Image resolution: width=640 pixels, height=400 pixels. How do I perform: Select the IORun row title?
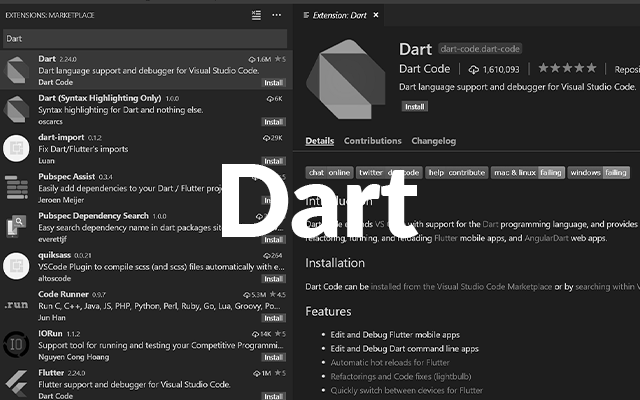(x=50, y=333)
